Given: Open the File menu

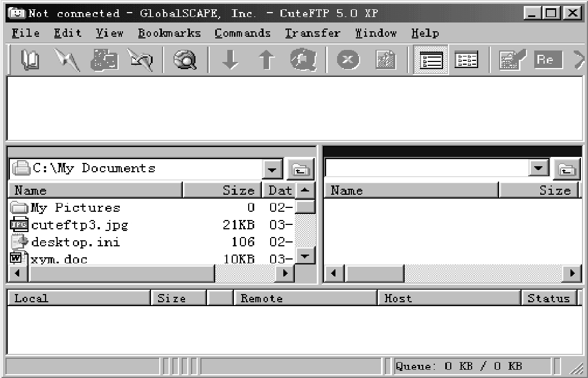Looking at the screenshot, I should tap(25, 33).
